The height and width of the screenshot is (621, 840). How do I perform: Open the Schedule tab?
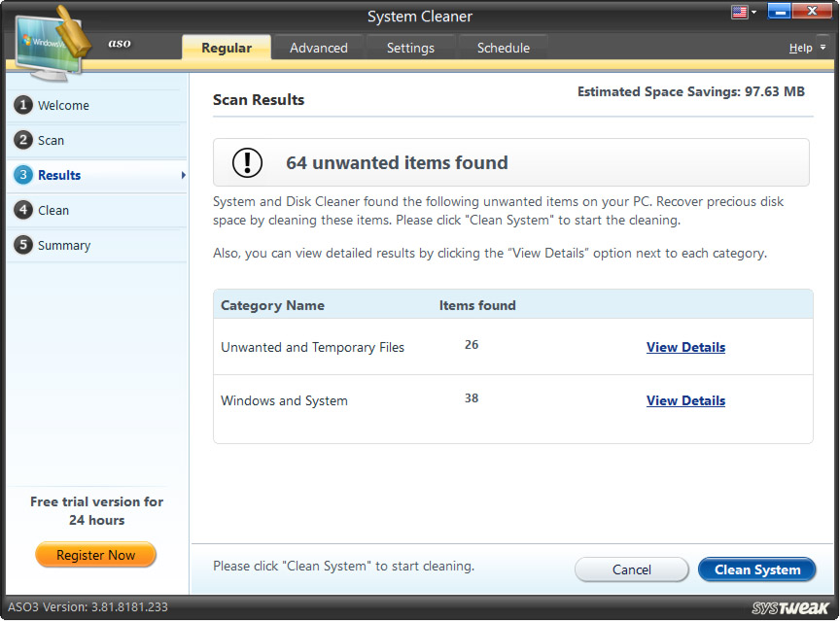pos(503,47)
